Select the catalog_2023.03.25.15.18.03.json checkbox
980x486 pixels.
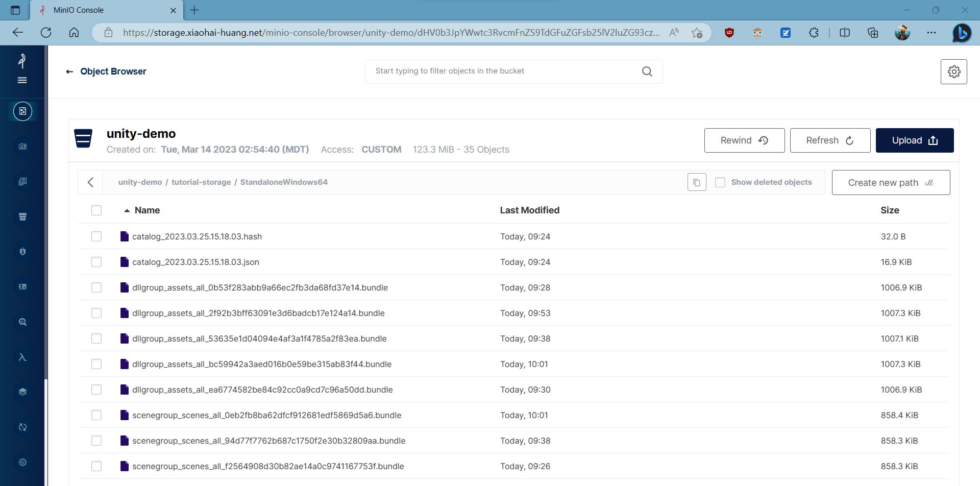[96, 262]
